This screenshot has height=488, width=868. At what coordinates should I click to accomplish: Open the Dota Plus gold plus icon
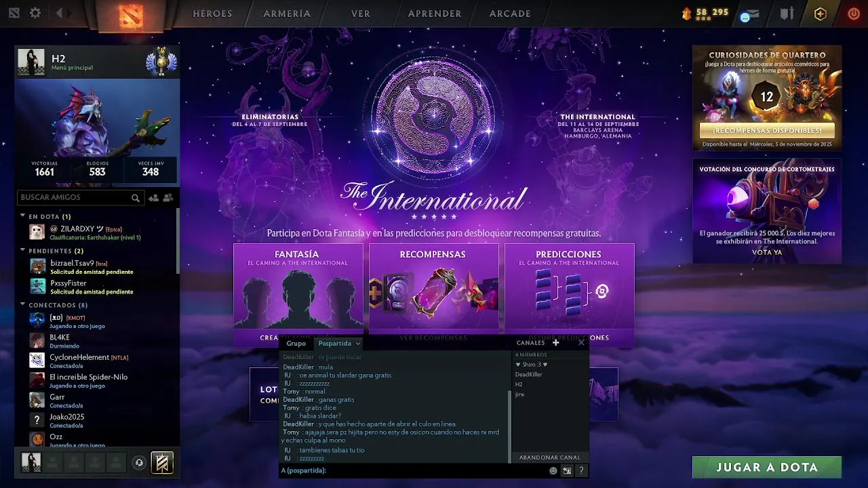[821, 13]
